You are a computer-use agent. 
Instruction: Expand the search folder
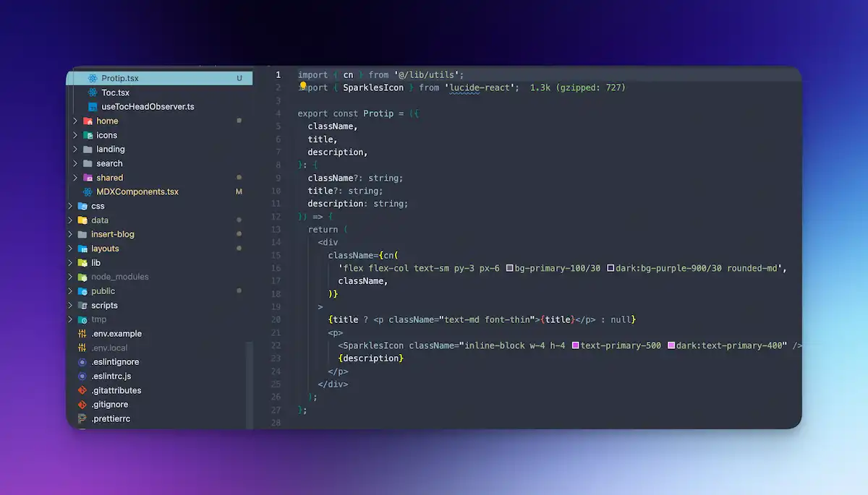75,163
